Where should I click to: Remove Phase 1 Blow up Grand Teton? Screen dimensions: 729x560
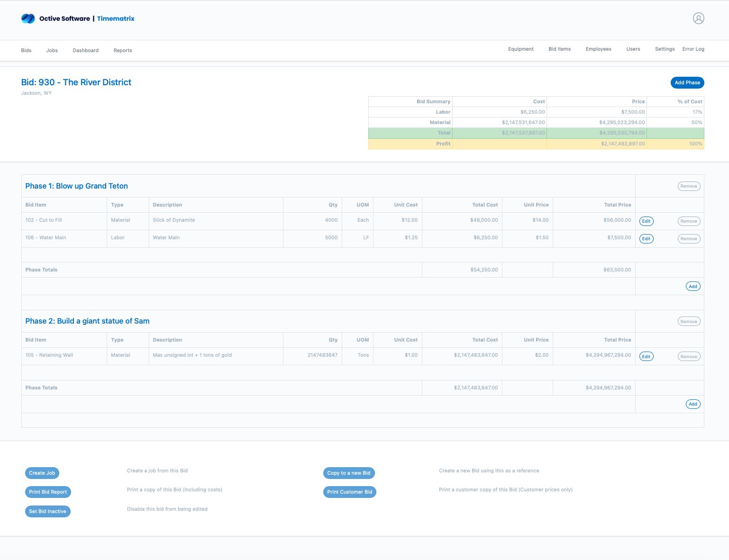coord(689,186)
